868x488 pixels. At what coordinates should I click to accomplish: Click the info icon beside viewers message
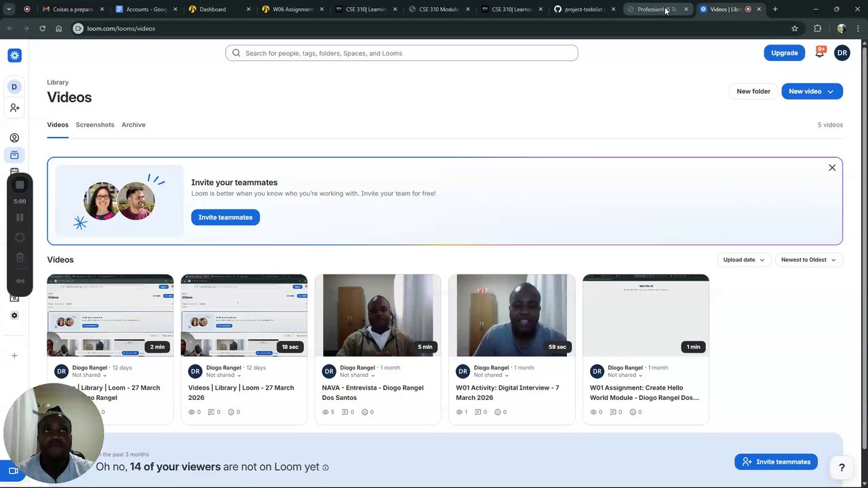(x=325, y=468)
